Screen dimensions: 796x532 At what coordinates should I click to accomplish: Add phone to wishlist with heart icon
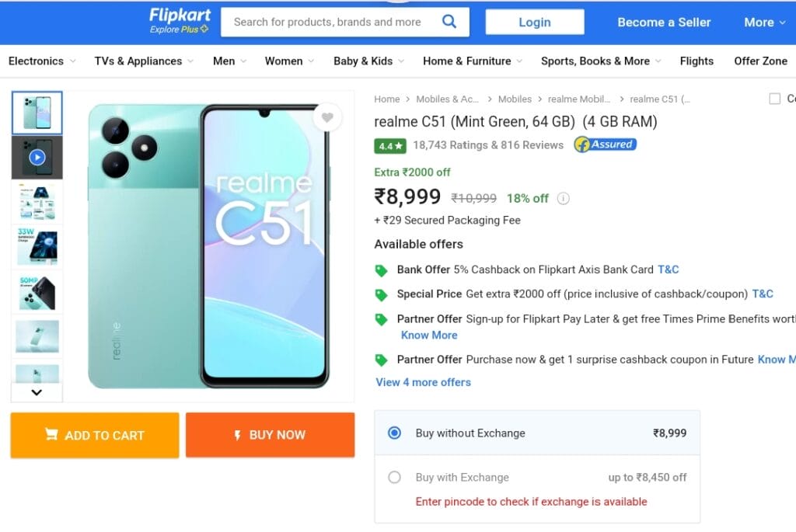[x=327, y=117]
